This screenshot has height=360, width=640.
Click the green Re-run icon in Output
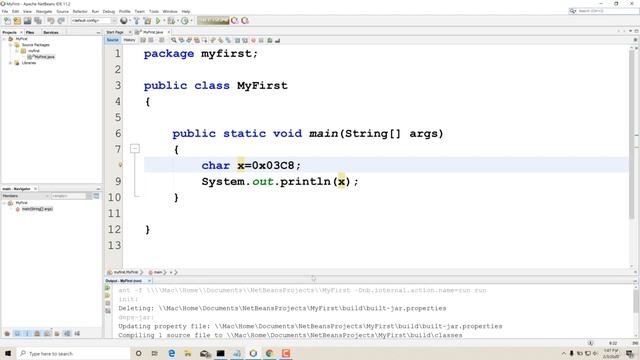coord(108,288)
